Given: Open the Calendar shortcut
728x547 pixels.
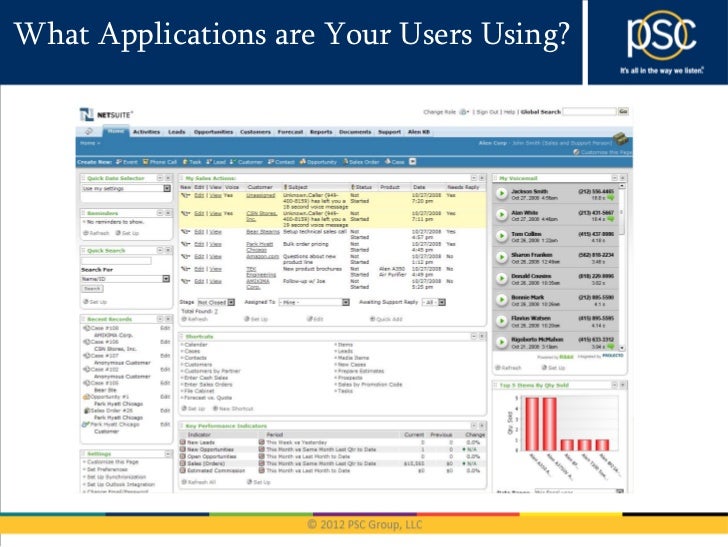Looking at the screenshot, I should pyautogui.click(x=196, y=345).
